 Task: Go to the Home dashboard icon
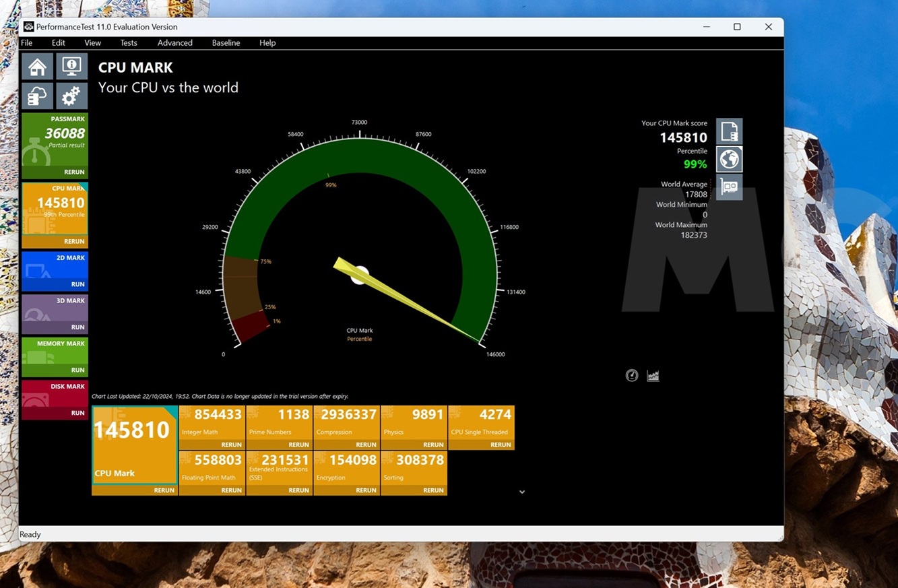click(37, 67)
